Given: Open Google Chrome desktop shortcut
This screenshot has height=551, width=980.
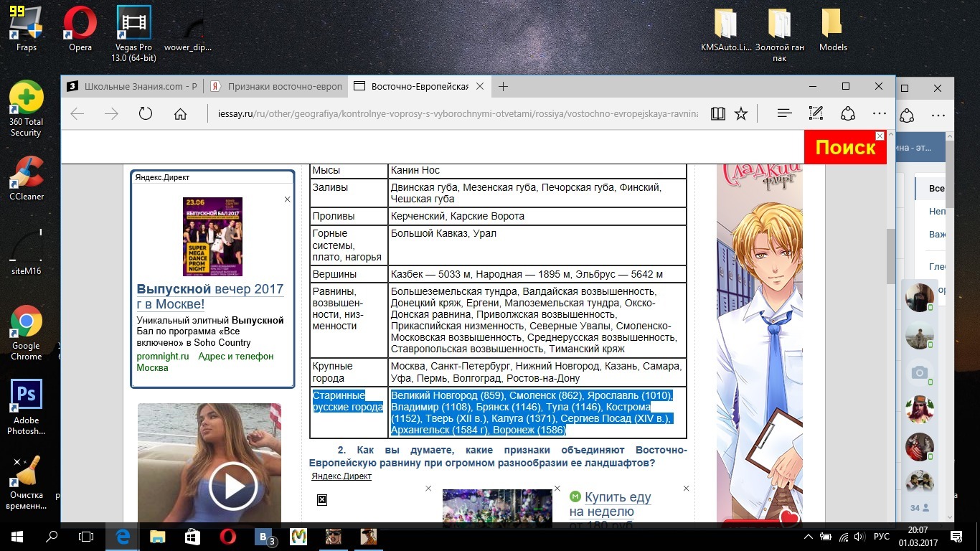Looking at the screenshot, I should 26,333.
